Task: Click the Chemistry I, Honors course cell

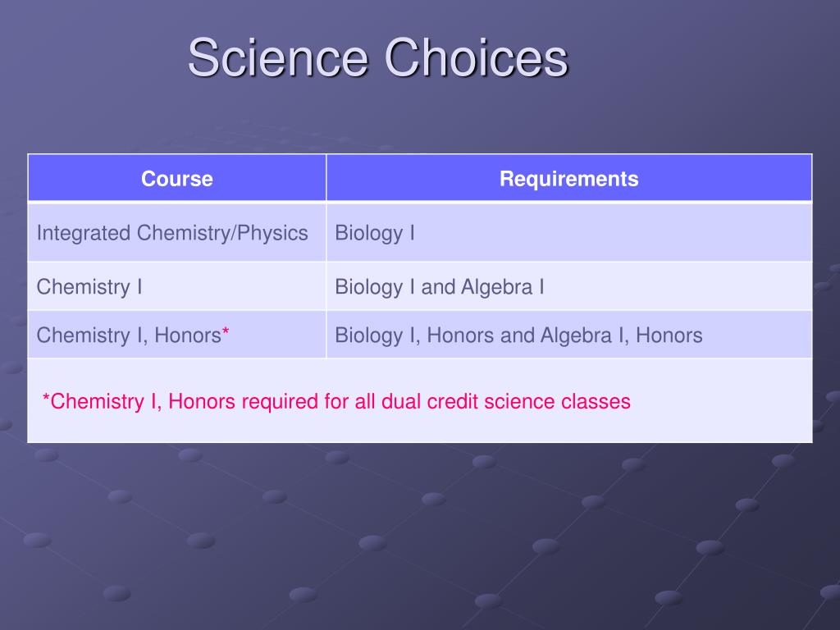Action: [177, 335]
